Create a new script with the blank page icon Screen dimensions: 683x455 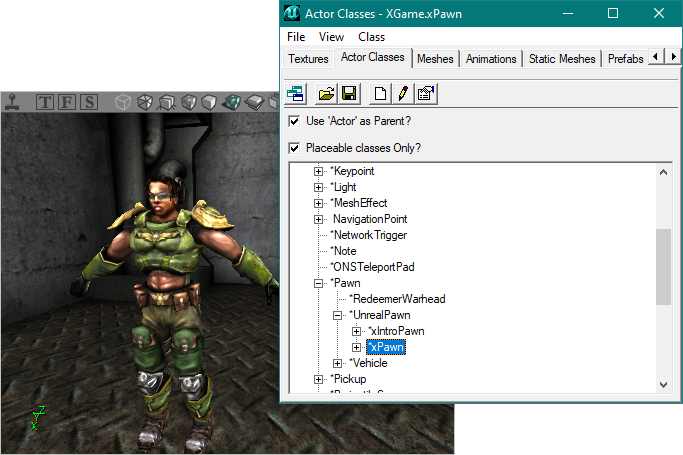(380, 94)
